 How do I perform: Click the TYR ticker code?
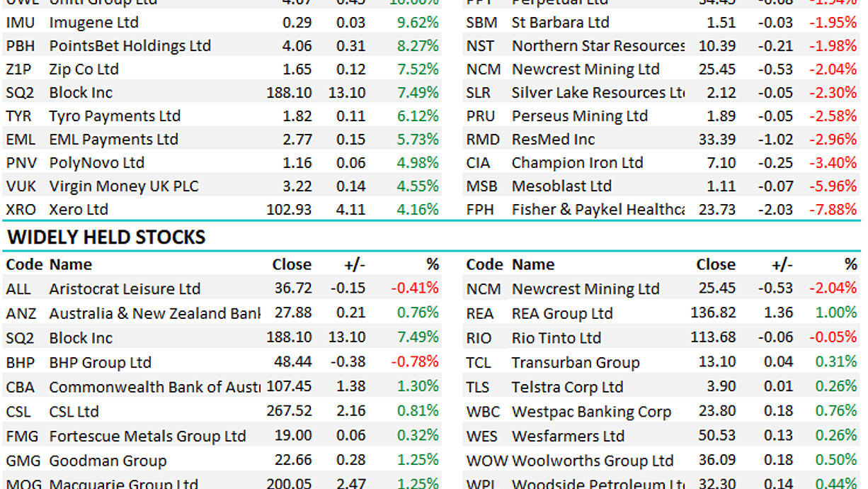pos(20,116)
